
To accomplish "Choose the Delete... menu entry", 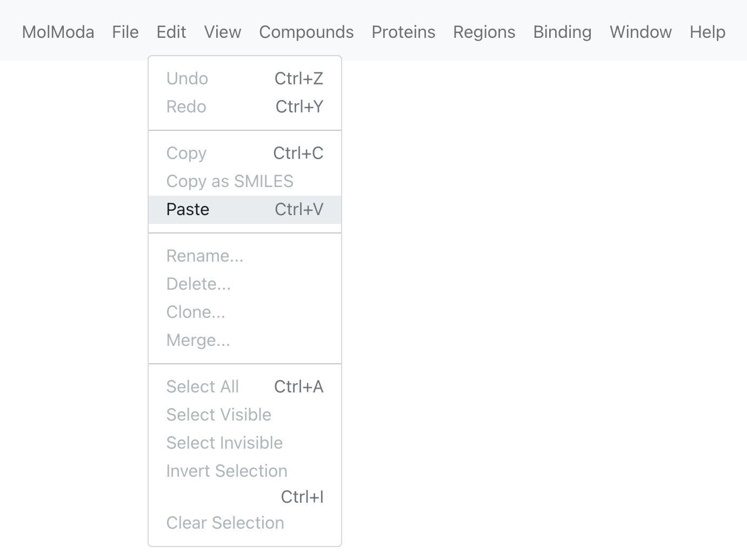I will tap(245, 284).
